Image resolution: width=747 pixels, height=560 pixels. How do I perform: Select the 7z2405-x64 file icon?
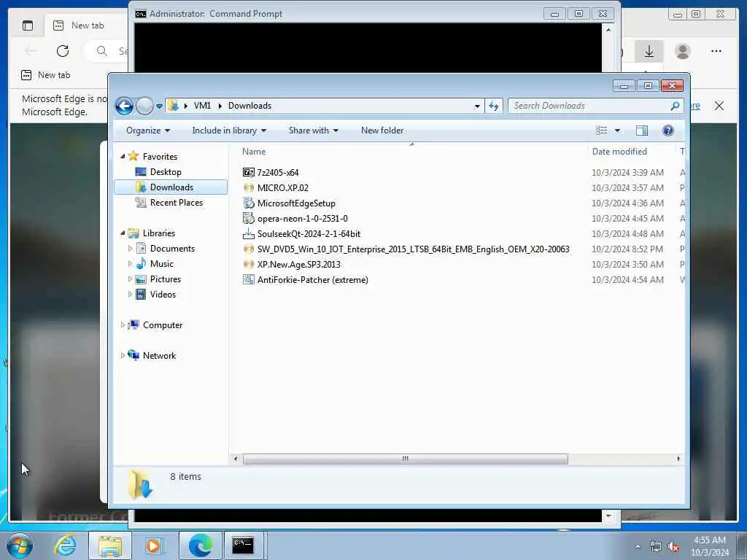(x=248, y=172)
